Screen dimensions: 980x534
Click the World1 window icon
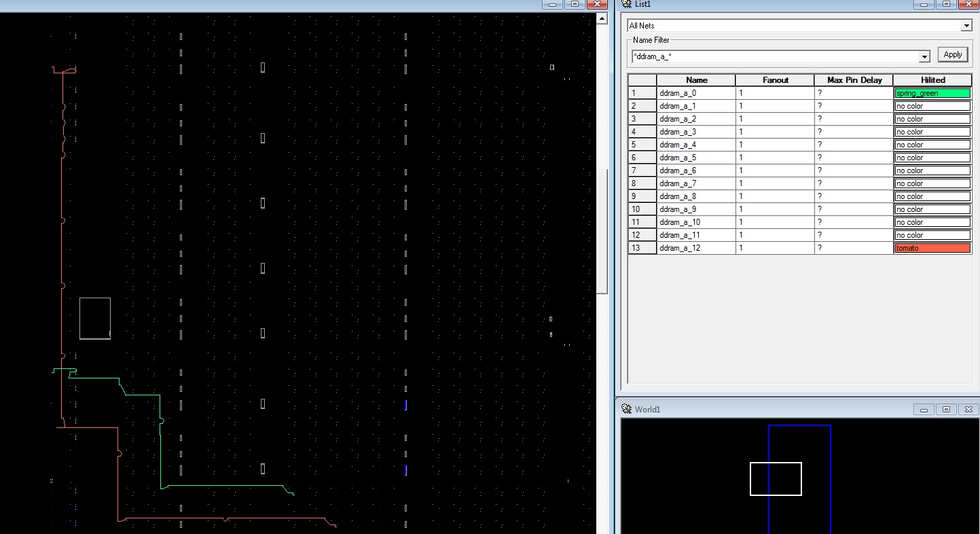(x=627, y=409)
